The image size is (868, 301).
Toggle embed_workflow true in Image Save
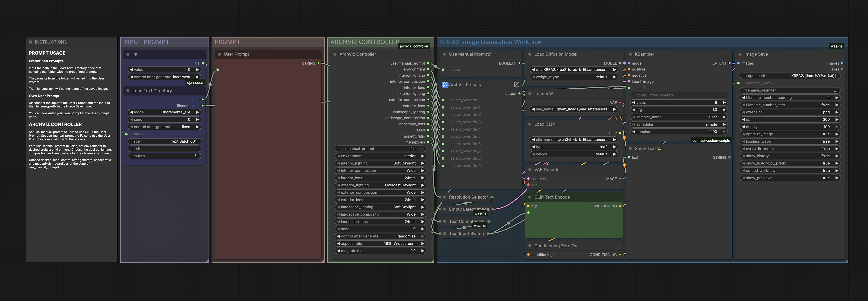tap(790, 171)
